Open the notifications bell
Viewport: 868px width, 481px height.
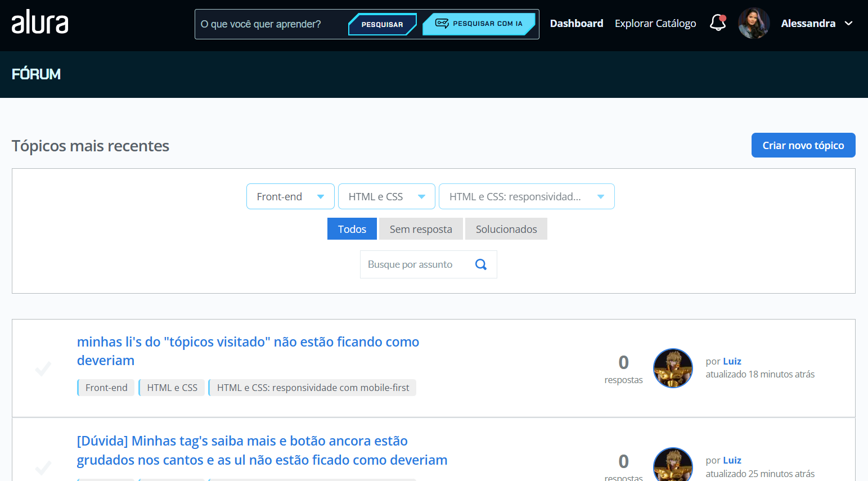[718, 23]
